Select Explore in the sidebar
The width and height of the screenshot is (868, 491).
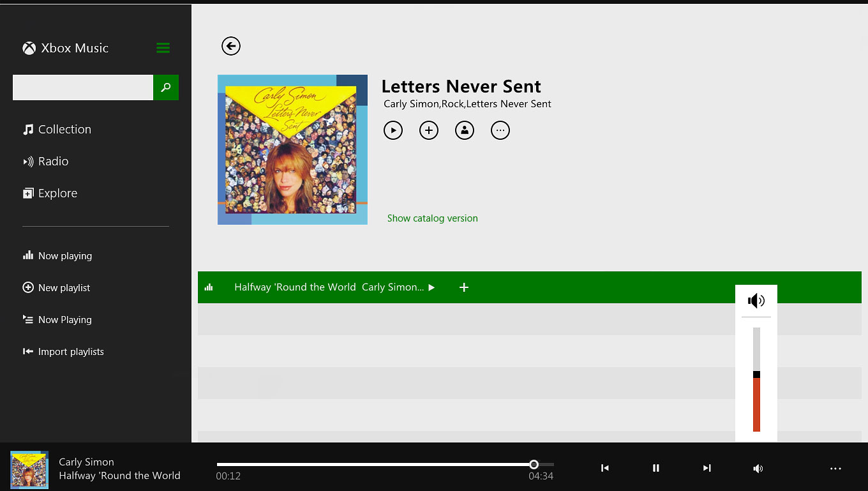tap(50, 193)
